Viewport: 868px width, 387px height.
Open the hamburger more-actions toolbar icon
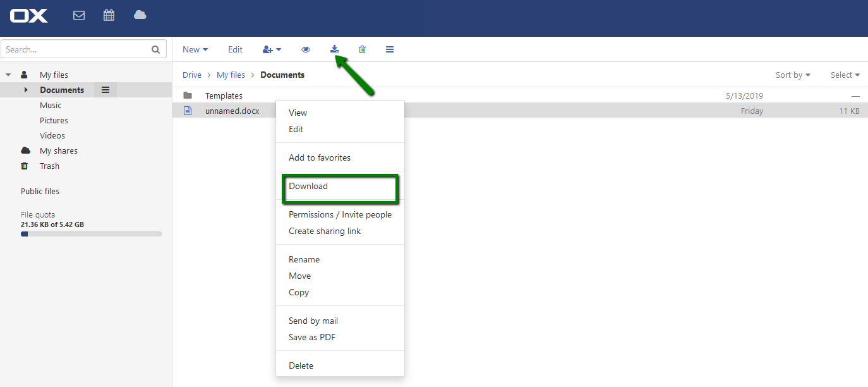[390, 49]
